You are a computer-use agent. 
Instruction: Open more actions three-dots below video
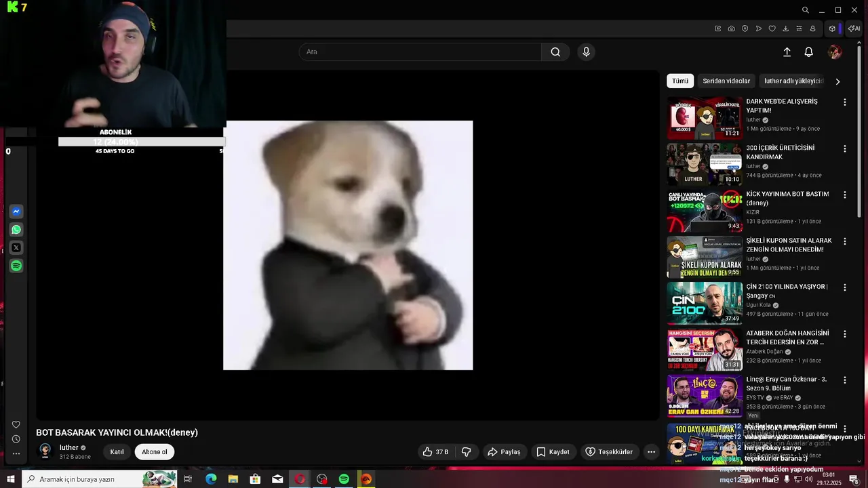click(x=651, y=452)
